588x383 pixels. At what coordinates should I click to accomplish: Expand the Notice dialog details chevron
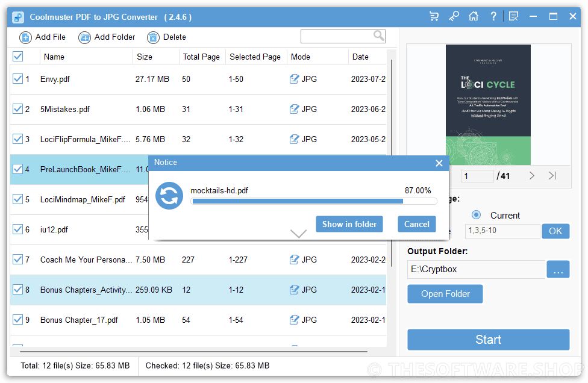coord(298,234)
